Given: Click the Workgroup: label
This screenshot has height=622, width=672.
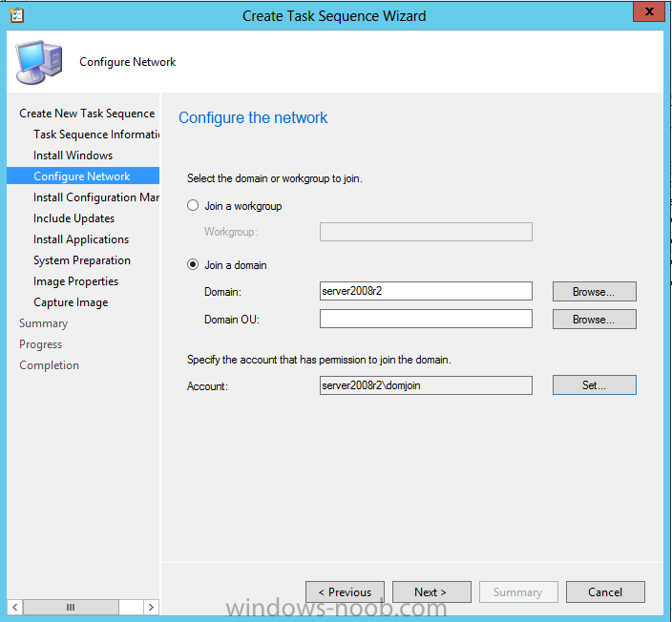Looking at the screenshot, I should pyautogui.click(x=231, y=232).
